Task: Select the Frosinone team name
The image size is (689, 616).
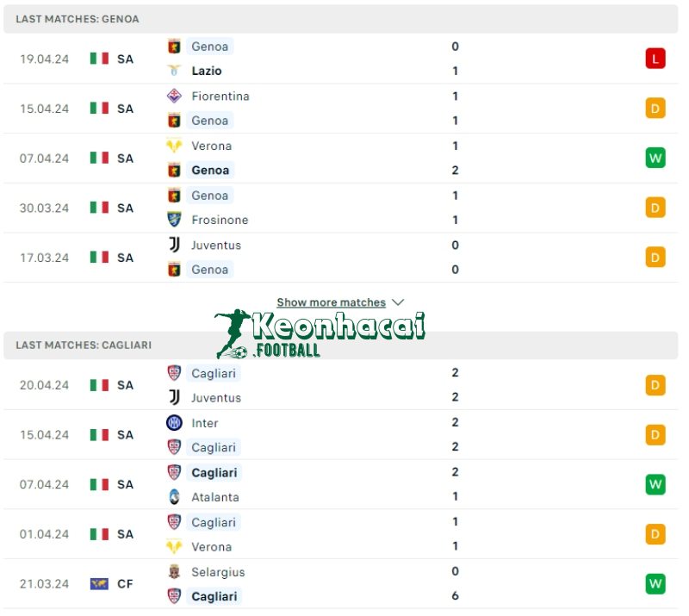Action: pyautogui.click(x=220, y=220)
